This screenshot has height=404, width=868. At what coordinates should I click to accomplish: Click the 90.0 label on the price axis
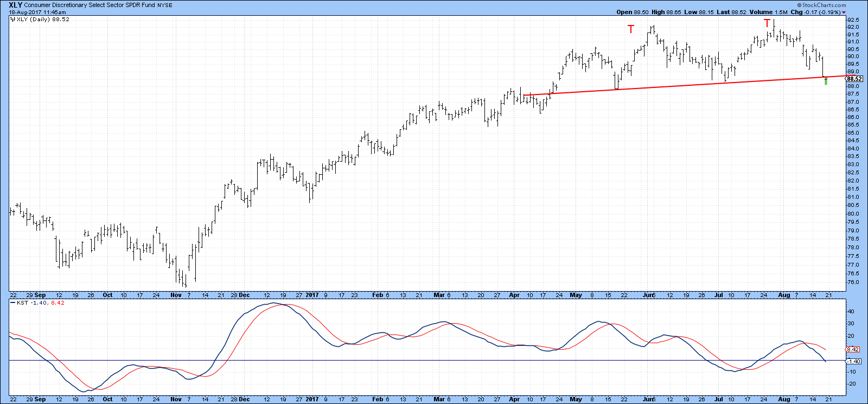[x=854, y=56]
